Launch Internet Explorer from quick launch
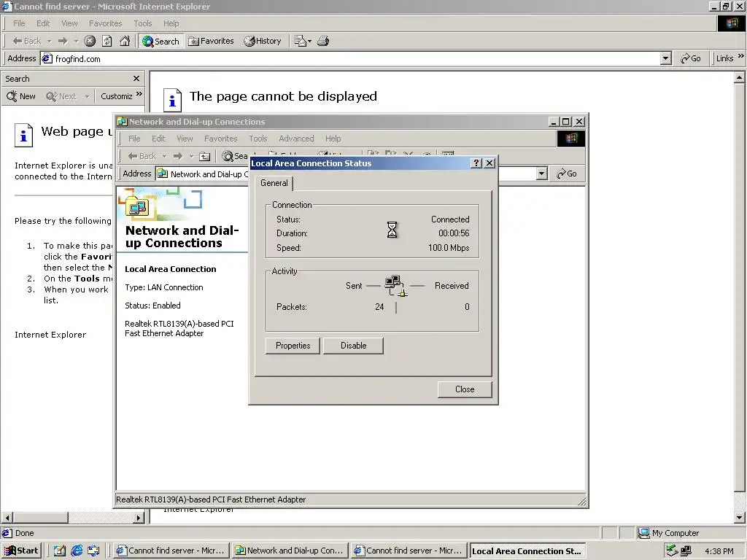 tap(77, 551)
